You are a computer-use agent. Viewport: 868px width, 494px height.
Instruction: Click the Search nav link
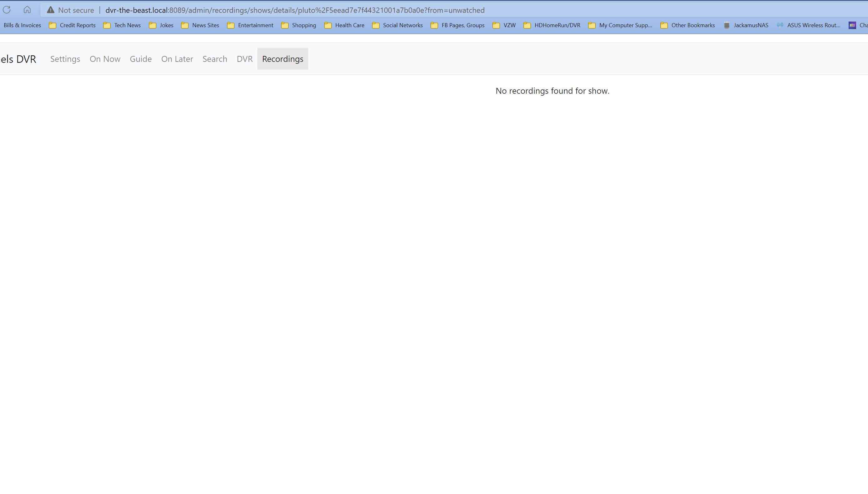coord(214,59)
